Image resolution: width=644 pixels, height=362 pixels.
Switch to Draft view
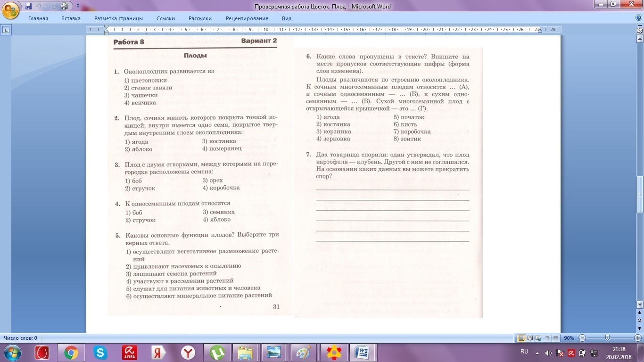click(x=556, y=338)
